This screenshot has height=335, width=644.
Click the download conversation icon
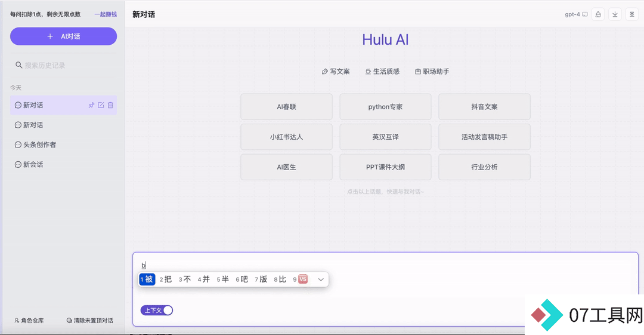pyautogui.click(x=615, y=14)
